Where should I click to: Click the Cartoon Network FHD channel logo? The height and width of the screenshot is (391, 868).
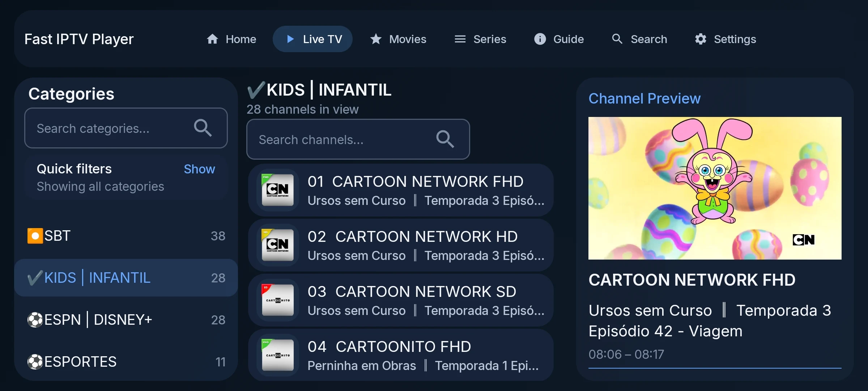(x=277, y=190)
